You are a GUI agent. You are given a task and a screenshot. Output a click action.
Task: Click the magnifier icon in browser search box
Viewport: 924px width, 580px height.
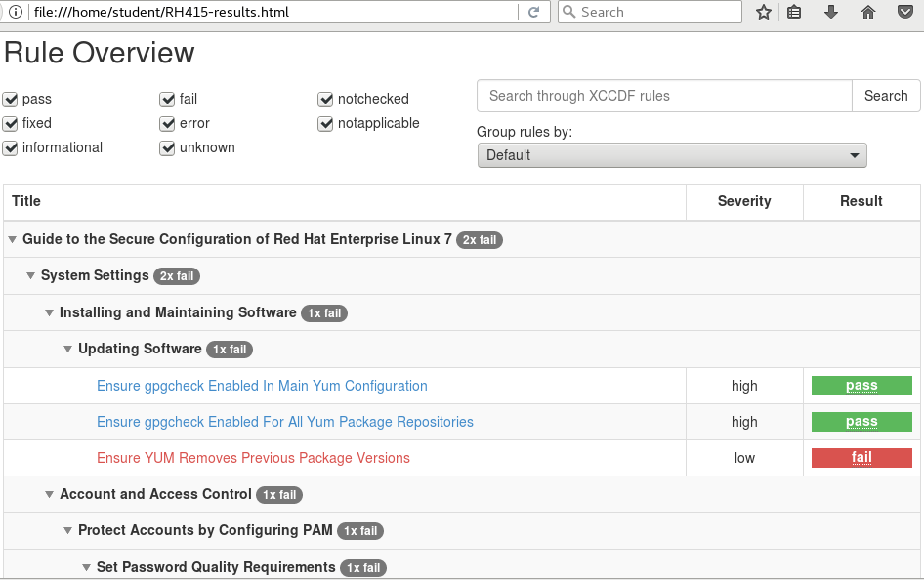pos(568,13)
